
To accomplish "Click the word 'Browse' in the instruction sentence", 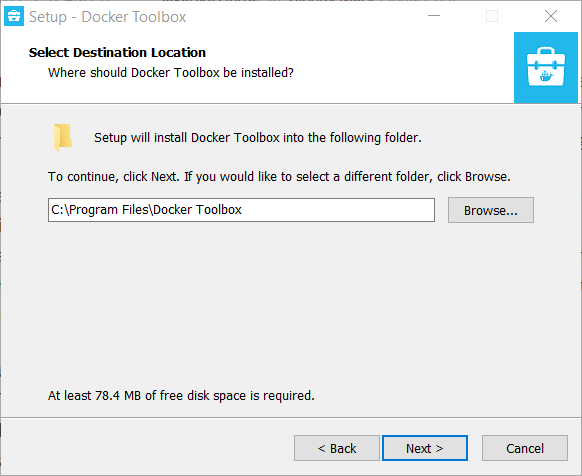I will (487, 176).
